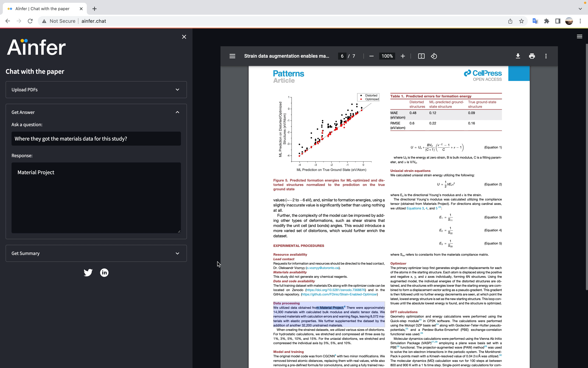Screen dimensions: 588x368
Task: Click the Response text area
Action: (96, 198)
